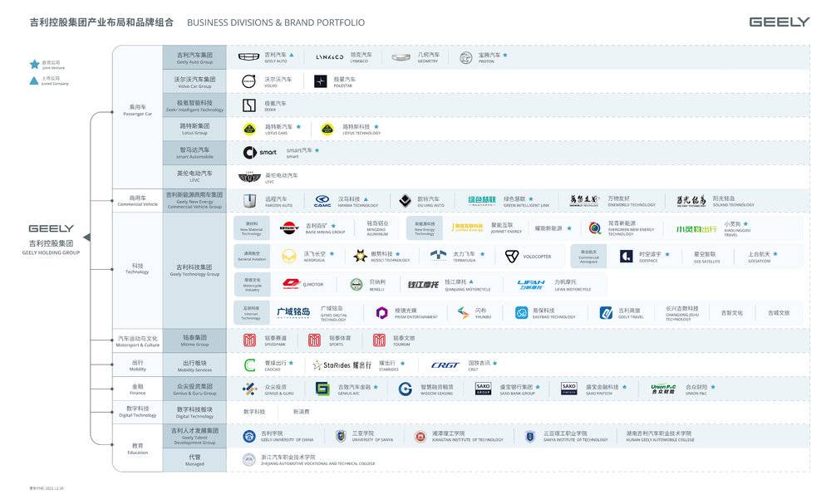
Task: Click the red Mitime Tourism logo
Action: pos(379,340)
